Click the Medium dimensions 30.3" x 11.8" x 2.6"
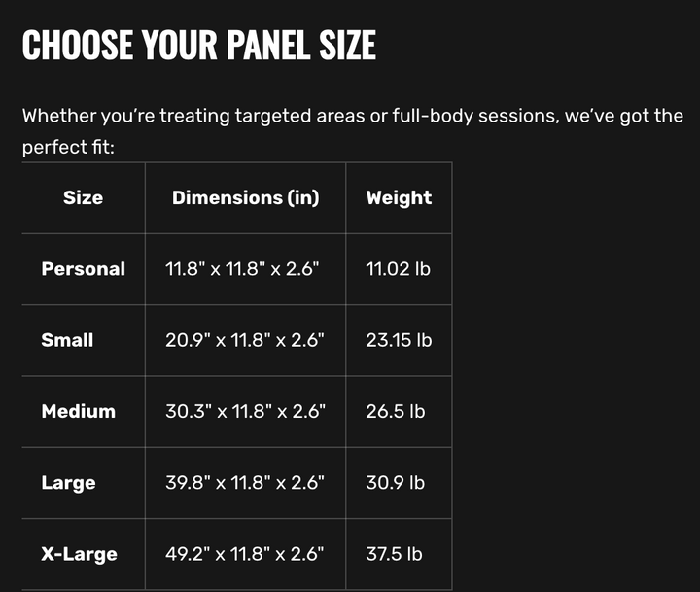 246,411
